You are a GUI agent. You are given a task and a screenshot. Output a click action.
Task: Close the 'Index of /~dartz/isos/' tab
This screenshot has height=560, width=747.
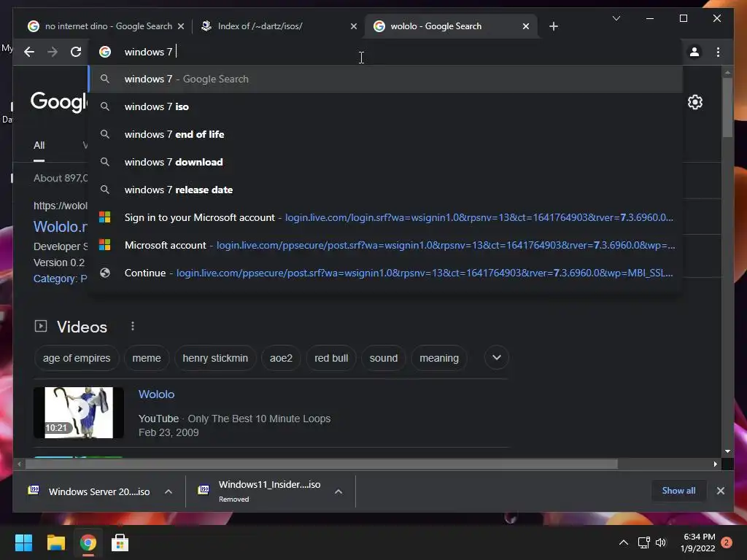pyautogui.click(x=354, y=26)
